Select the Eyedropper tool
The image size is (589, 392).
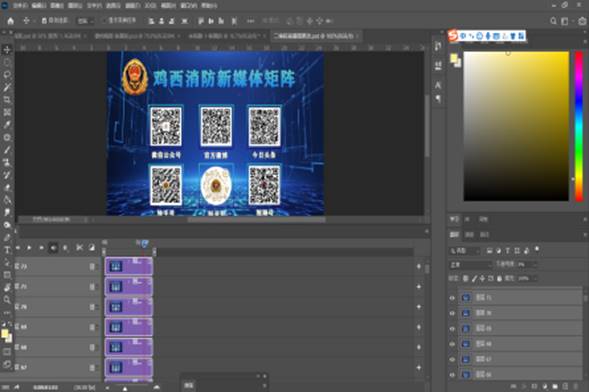click(7, 125)
